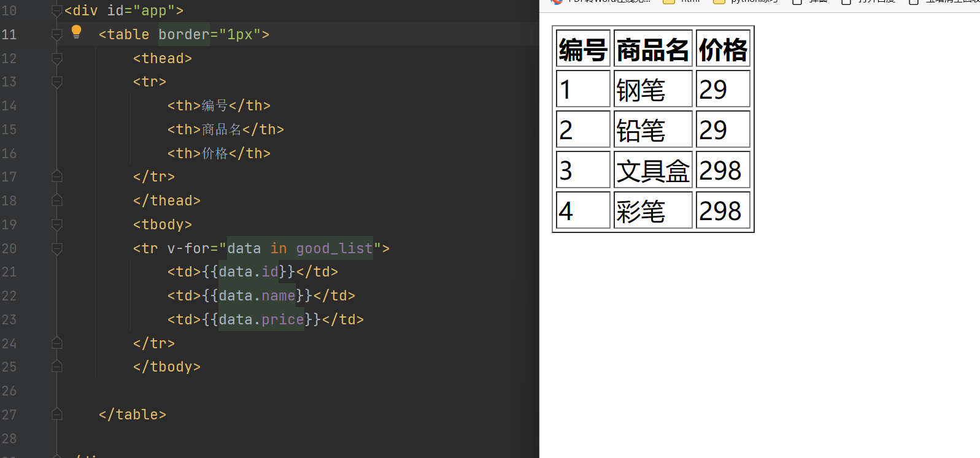Click the 钢笔 cell in the table
980x458 pixels.
(x=653, y=89)
